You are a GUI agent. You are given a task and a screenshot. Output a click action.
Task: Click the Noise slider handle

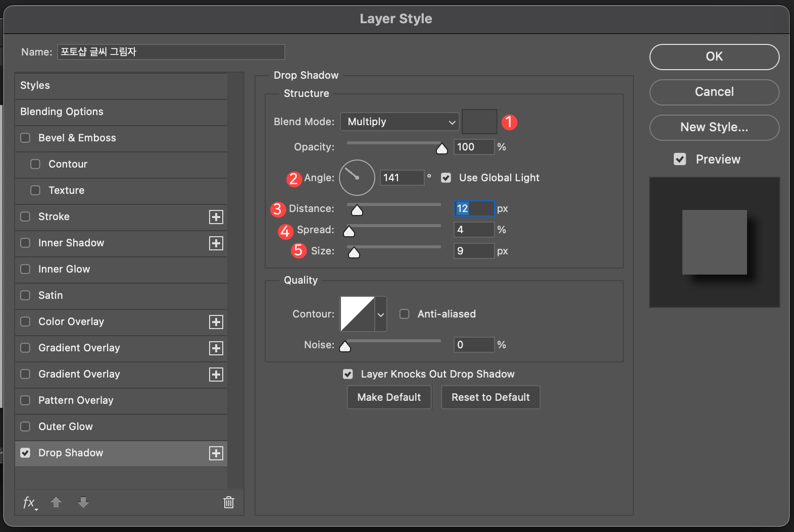[345, 346]
